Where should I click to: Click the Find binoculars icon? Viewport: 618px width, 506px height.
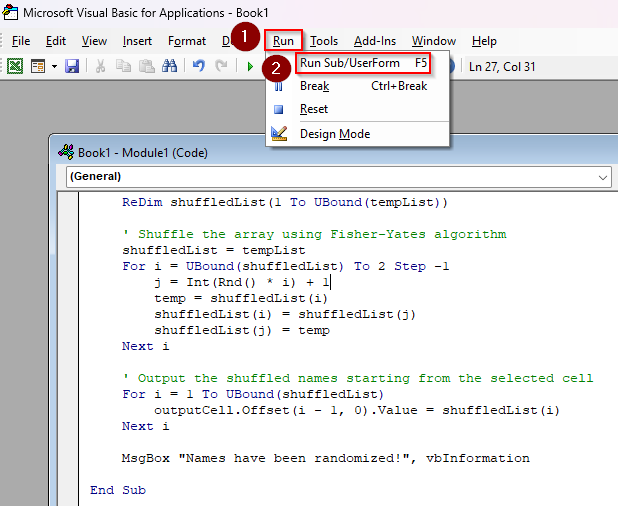tap(169, 66)
